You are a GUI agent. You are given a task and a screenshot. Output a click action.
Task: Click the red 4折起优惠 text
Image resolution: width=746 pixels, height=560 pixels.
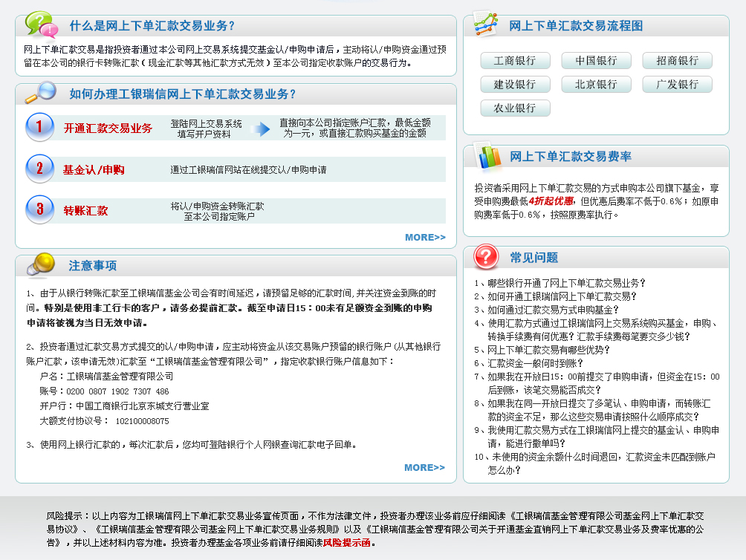pos(551,201)
